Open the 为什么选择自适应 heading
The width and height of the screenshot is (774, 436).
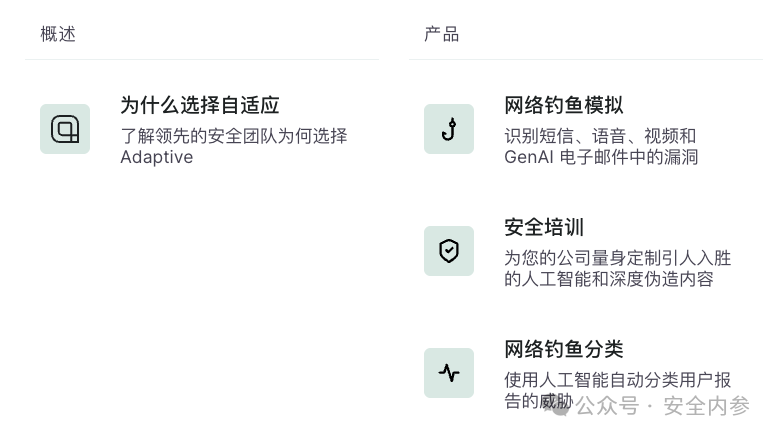(200, 105)
